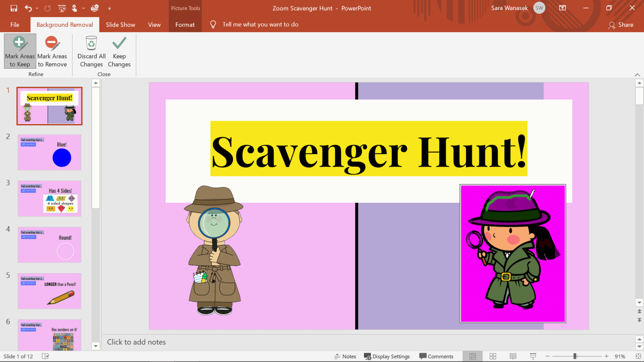
Task: Select slide 5 with the pencil thumbnail
Action: [49, 291]
